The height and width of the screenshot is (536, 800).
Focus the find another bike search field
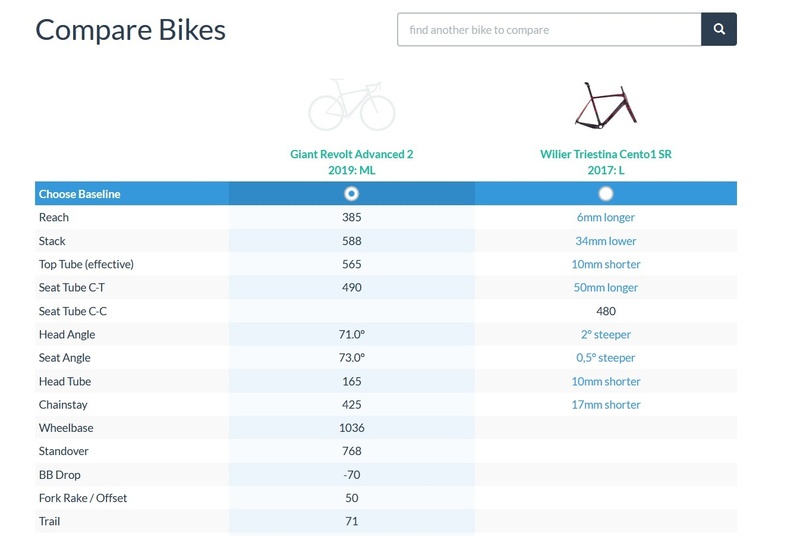(549, 29)
